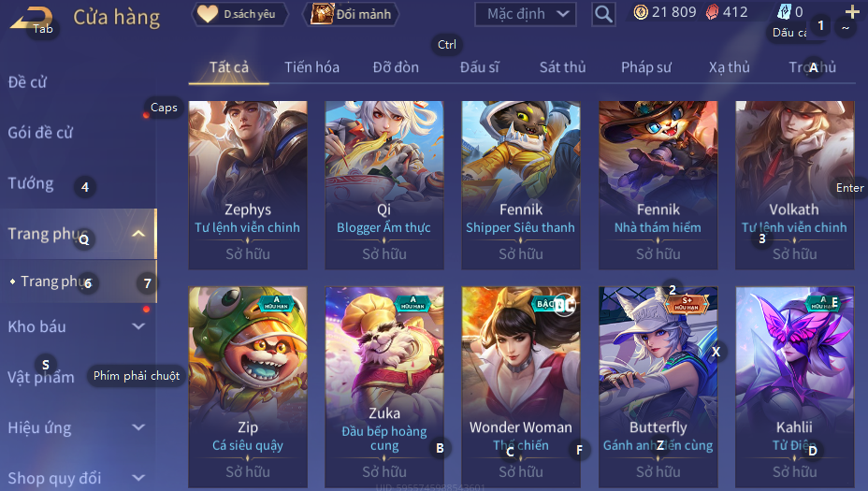Screen dimensions: 868x491
Task: Click the plus icon to add currency
Action: pos(852,11)
